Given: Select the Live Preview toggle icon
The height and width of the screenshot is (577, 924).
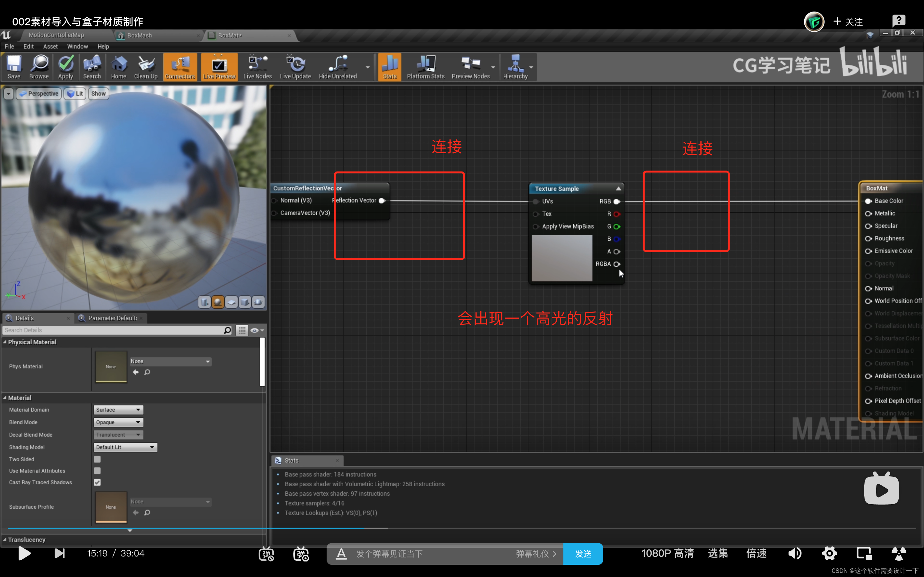Looking at the screenshot, I should click(x=219, y=66).
